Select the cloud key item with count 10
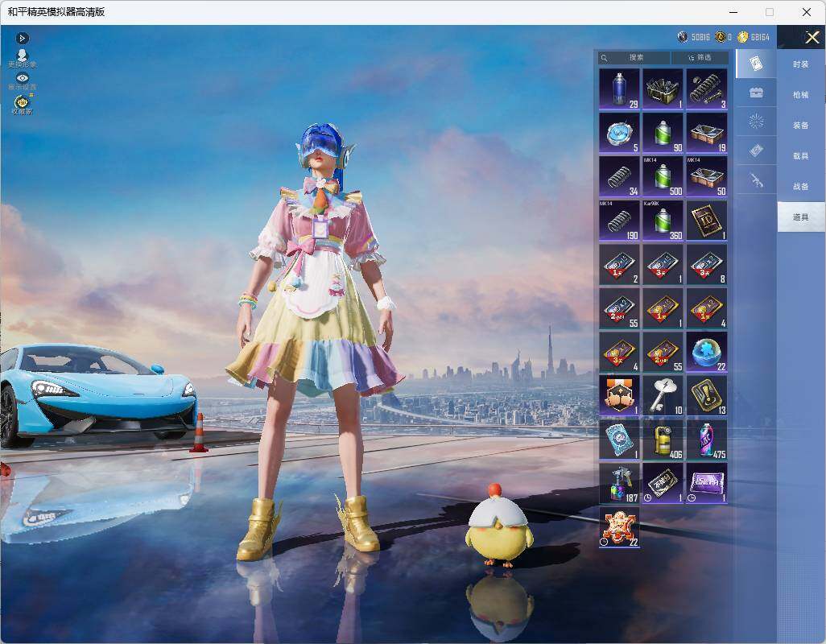 663,395
